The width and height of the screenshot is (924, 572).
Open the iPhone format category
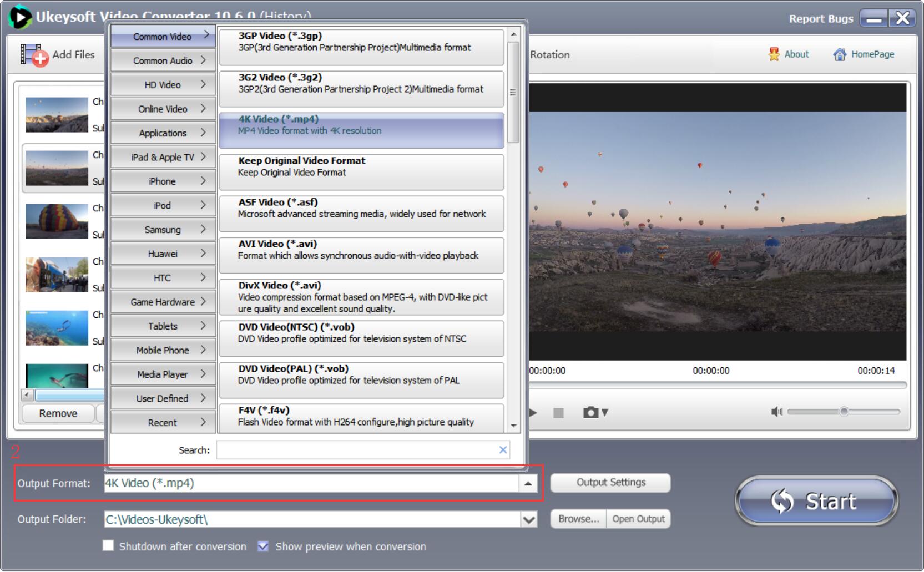[x=161, y=181]
